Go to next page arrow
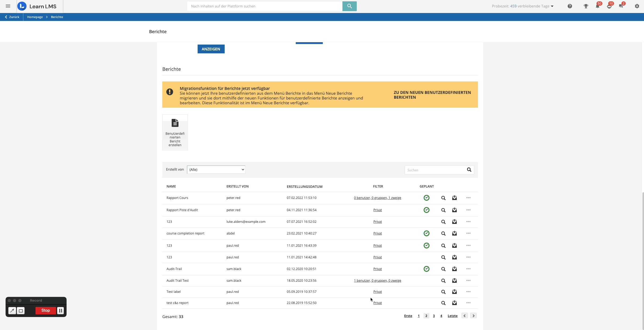644x330 pixels. click(473, 316)
